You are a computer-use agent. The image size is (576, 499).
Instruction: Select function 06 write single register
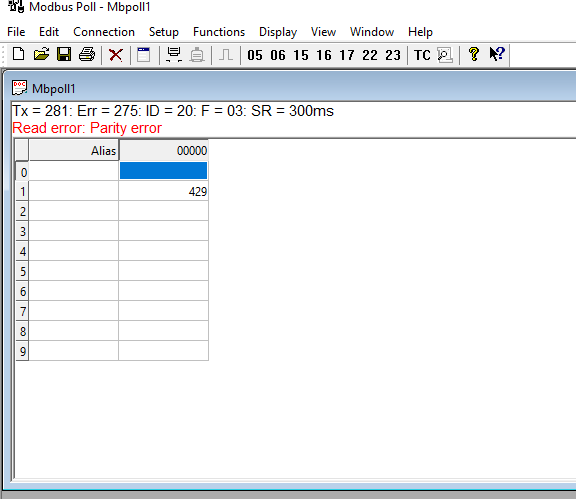[278, 55]
